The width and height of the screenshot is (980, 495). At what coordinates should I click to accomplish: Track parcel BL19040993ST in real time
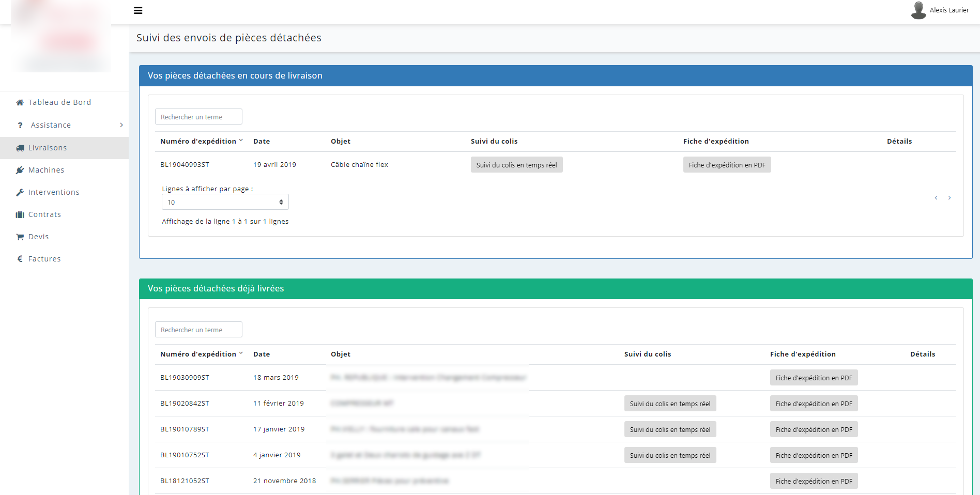(x=516, y=165)
